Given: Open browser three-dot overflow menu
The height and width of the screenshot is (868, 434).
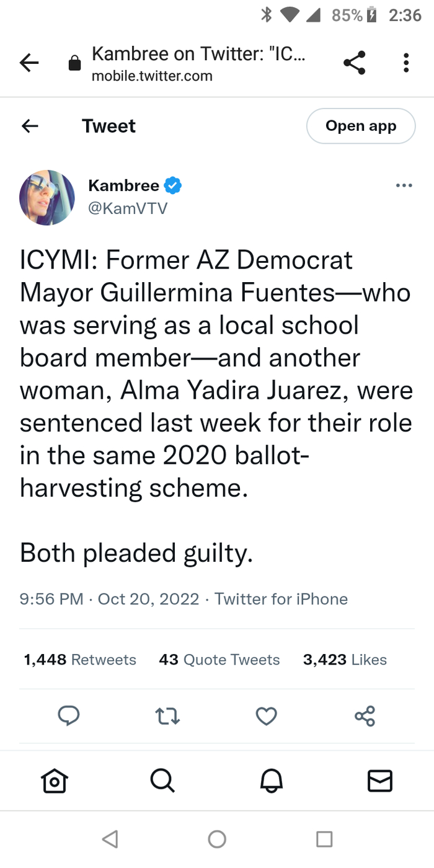Looking at the screenshot, I should coord(406,63).
